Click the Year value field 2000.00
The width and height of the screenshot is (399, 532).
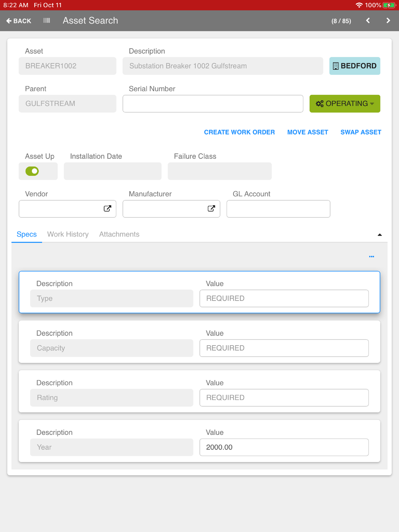pos(284,447)
